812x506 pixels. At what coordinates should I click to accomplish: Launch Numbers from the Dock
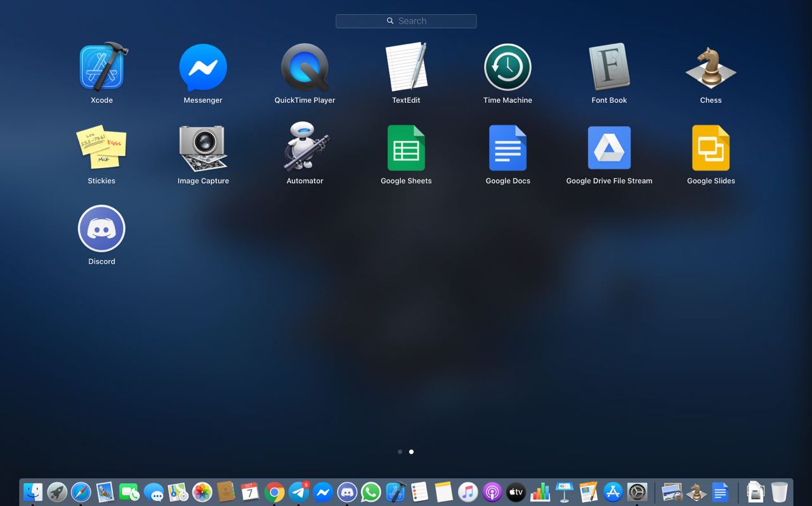pos(540,492)
